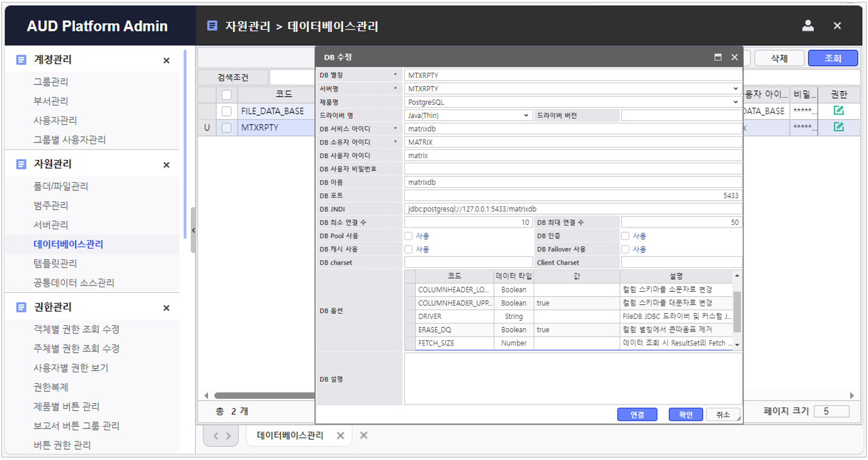Open the 서버명 dropdown
This screenshot has height=460, width=868.
tap(573, 89)
